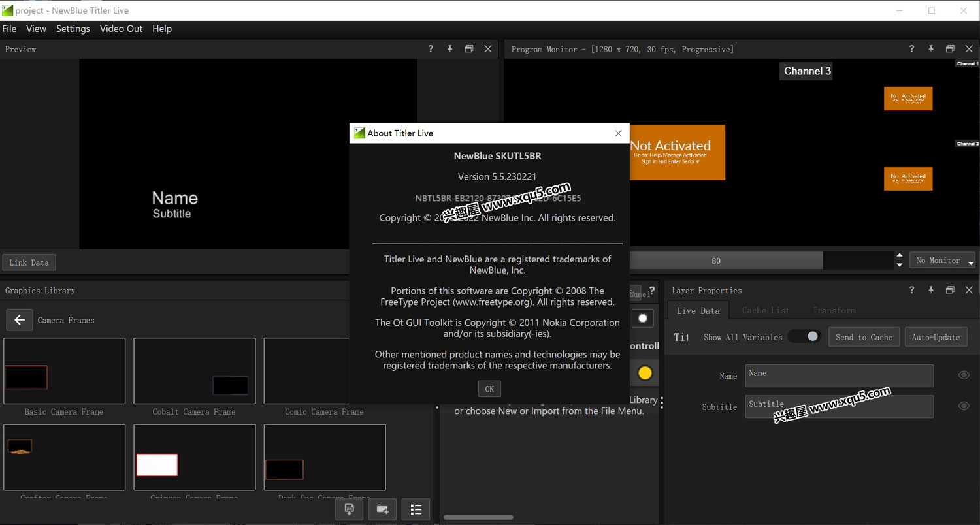Click the vertical dots menu beside Library
980x525 pixels.
[662, 402]
